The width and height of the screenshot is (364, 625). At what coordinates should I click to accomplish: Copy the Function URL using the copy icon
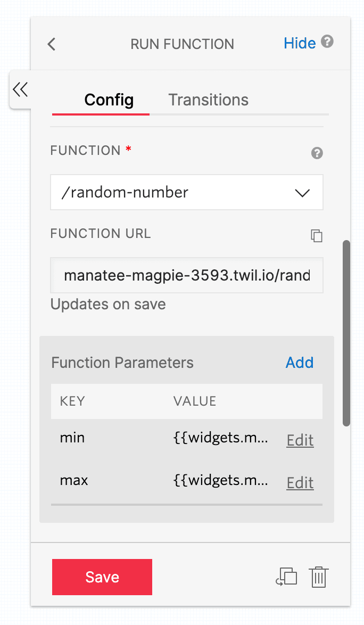point(317,236)
